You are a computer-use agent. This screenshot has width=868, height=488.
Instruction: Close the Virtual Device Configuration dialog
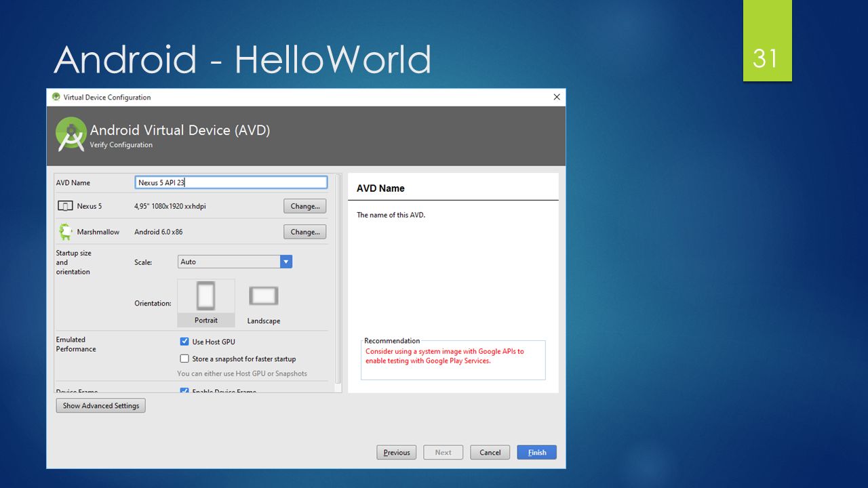(x=557, y=97)
